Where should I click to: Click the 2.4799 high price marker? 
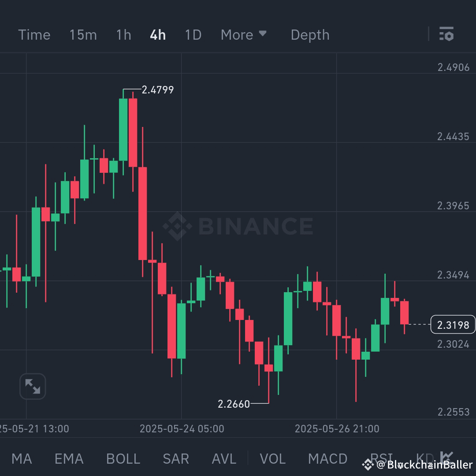[159, 90]
